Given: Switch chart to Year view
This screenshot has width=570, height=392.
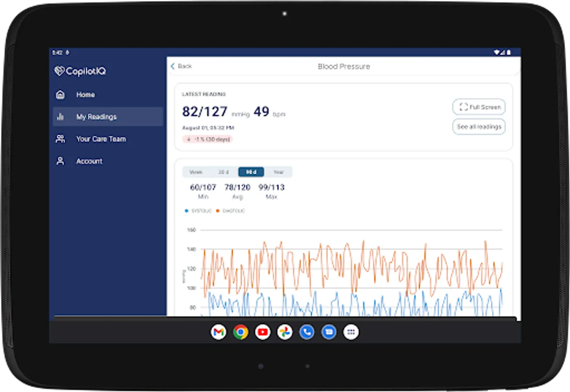Looking at the screenshot, I should click(x=279, y=172).
